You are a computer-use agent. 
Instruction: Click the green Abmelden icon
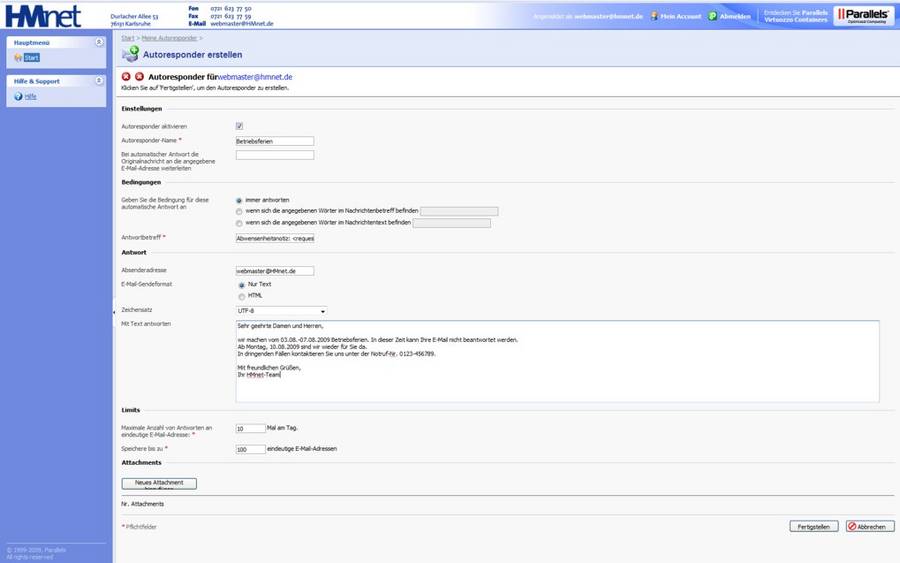tap(712, 16)
